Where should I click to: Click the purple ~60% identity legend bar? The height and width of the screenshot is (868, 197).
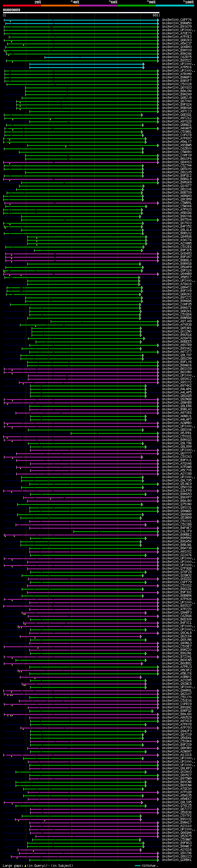click(x=98, y=6)
